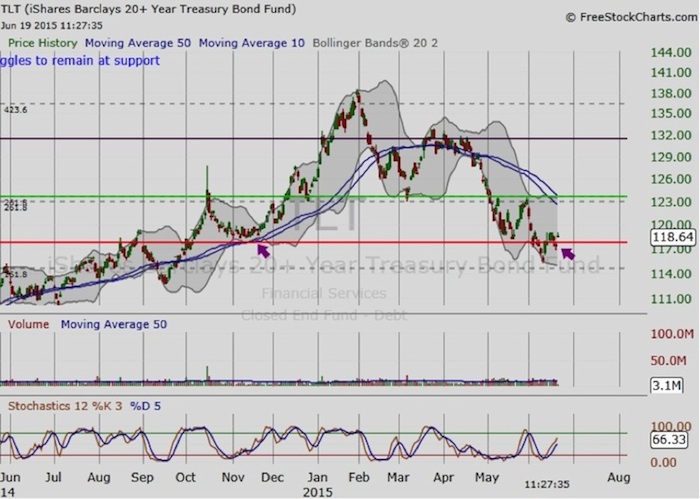Image resolution: width=700 pixels, height=499 pixels.
Task: Click the Bollinger Bands 20 2 legend
Action: 375,43
